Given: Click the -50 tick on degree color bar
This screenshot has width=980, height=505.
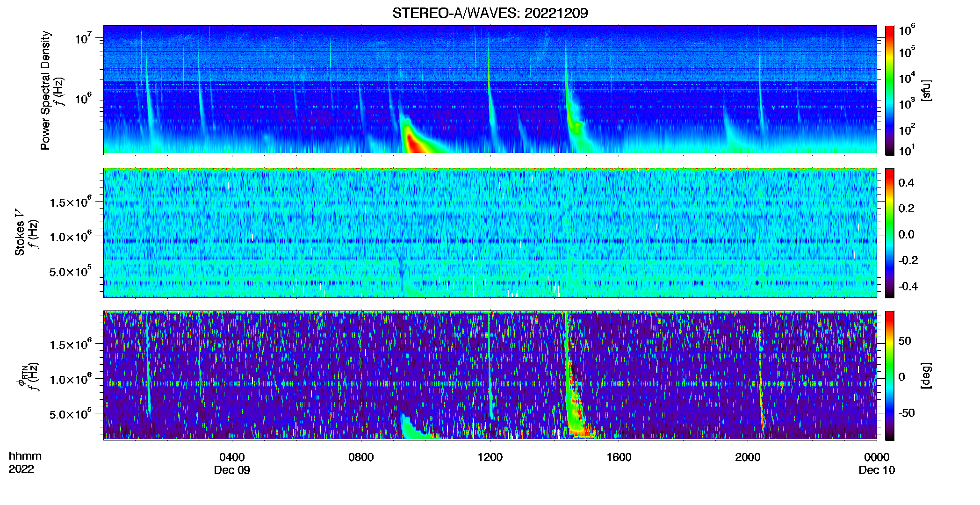Looking at the screenshot, I should coord(907,413).
